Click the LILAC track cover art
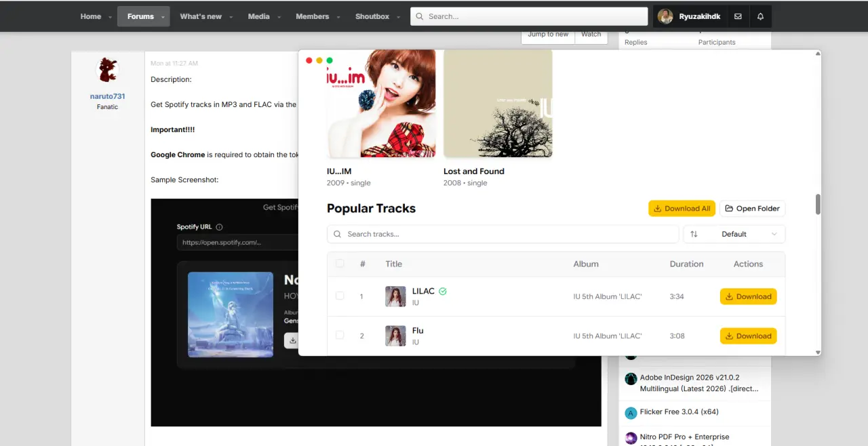 (x=395, y=296)
